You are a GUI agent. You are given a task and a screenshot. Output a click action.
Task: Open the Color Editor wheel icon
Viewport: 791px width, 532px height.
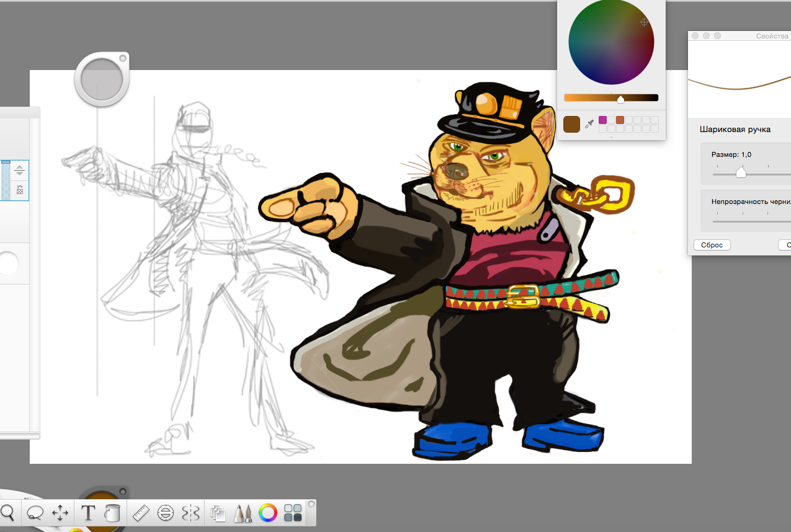(268, 513)
